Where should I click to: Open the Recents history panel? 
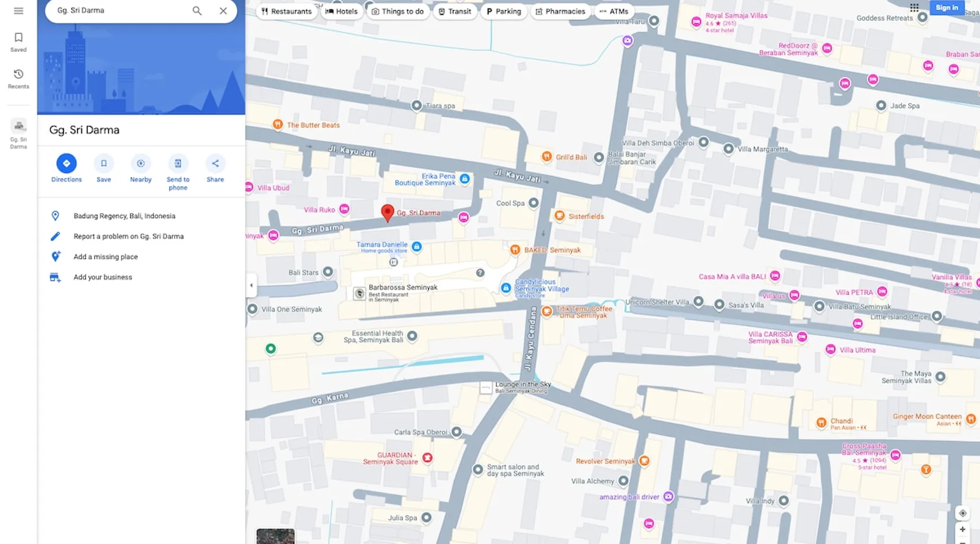(19, 78)
